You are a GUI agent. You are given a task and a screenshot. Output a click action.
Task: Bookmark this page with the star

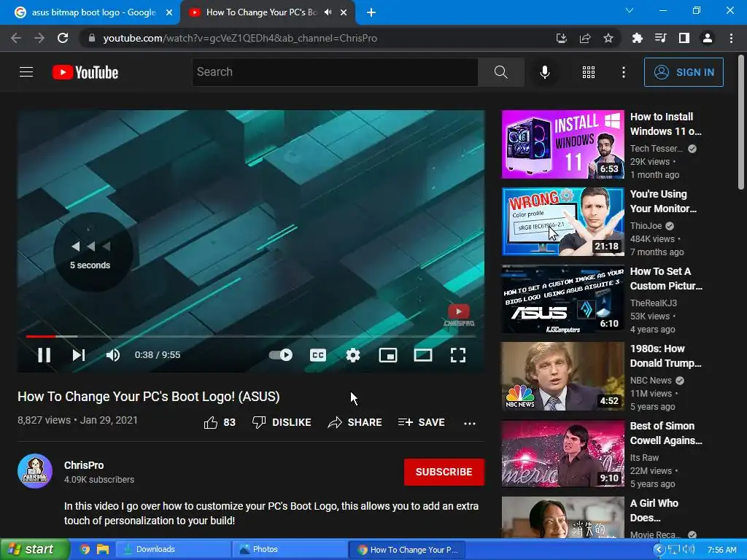(x=608, y=38)
